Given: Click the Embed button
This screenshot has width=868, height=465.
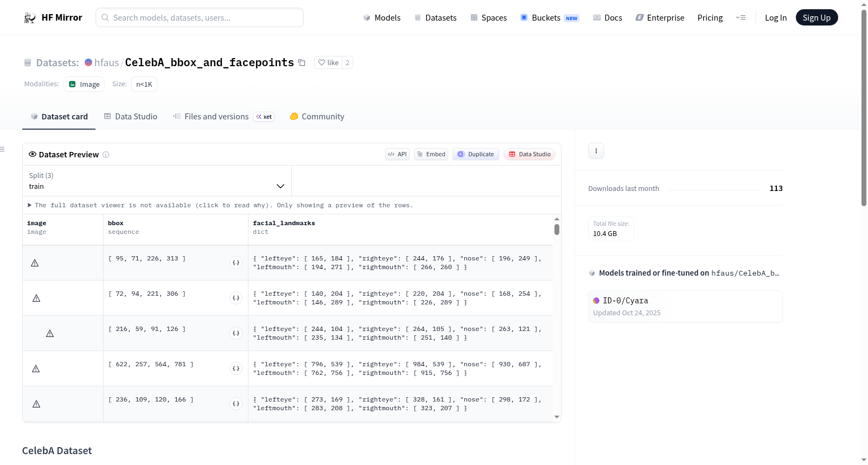Looking at the screenshot, I should tap(431, 154).
